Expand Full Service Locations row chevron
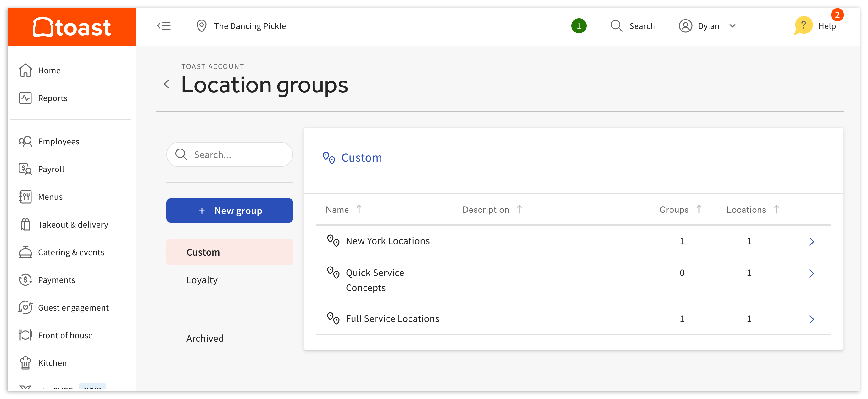This screenshot has height=399, width=868. (x=811, y=319)
